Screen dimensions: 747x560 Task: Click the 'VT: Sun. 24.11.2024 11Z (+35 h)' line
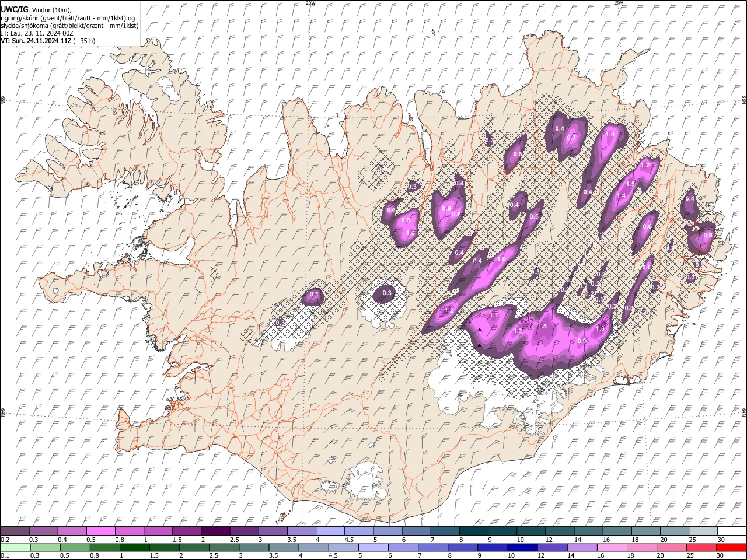[48, 41]
